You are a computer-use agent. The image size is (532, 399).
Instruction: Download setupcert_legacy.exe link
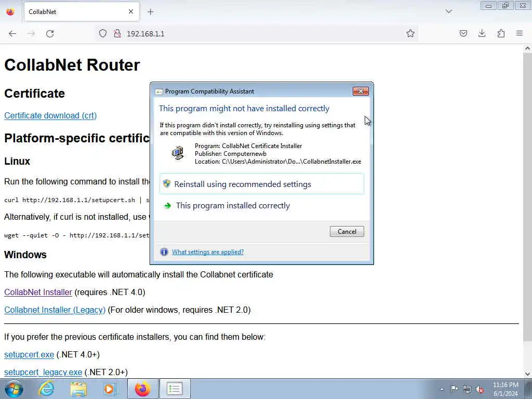pyautogui.click(x=43, y=372)
